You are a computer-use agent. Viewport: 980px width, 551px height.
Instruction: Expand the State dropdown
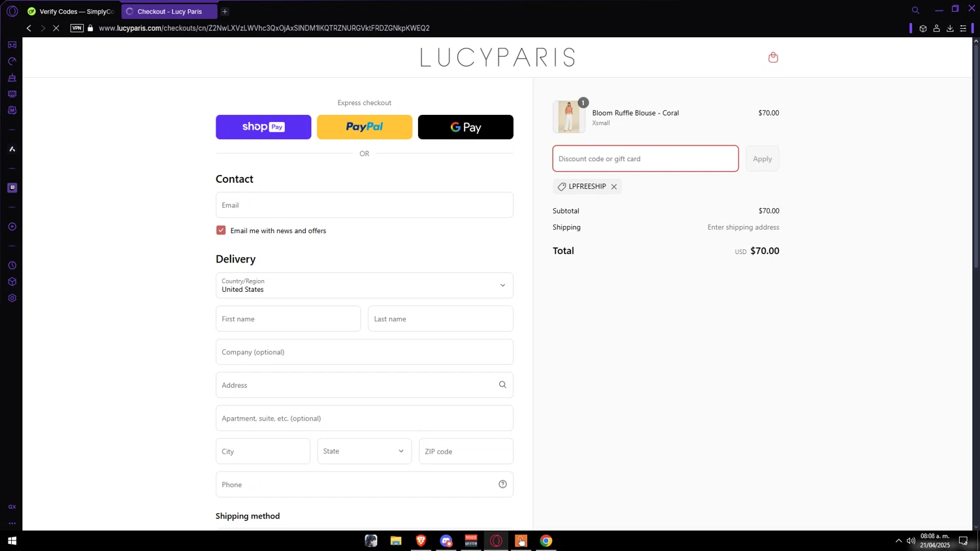coord(365,451)
